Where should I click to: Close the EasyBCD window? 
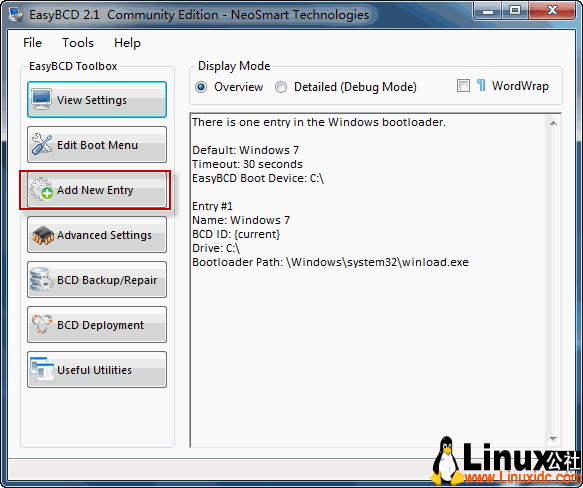[x=552, y=10]
